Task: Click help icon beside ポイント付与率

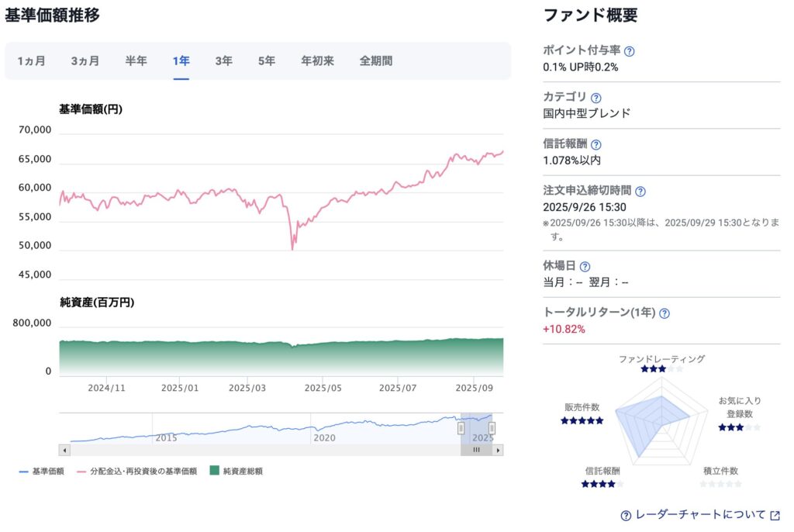Action: click(630, 51)
